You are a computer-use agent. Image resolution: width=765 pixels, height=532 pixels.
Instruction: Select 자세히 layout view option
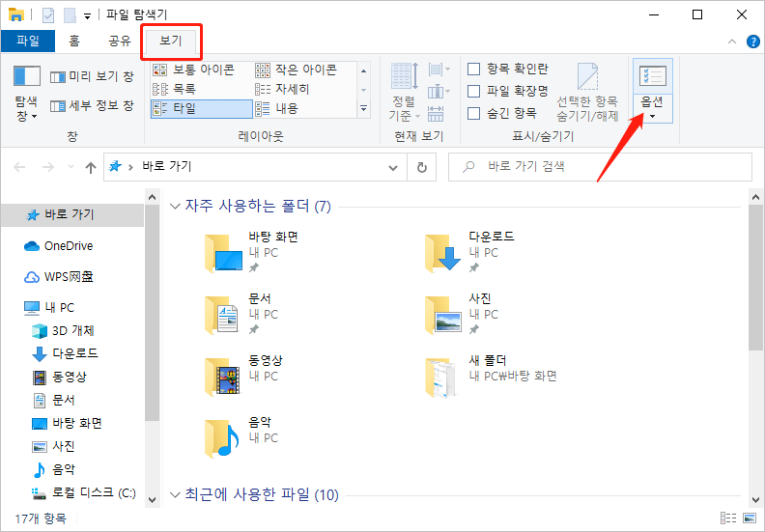pos(292,88)
